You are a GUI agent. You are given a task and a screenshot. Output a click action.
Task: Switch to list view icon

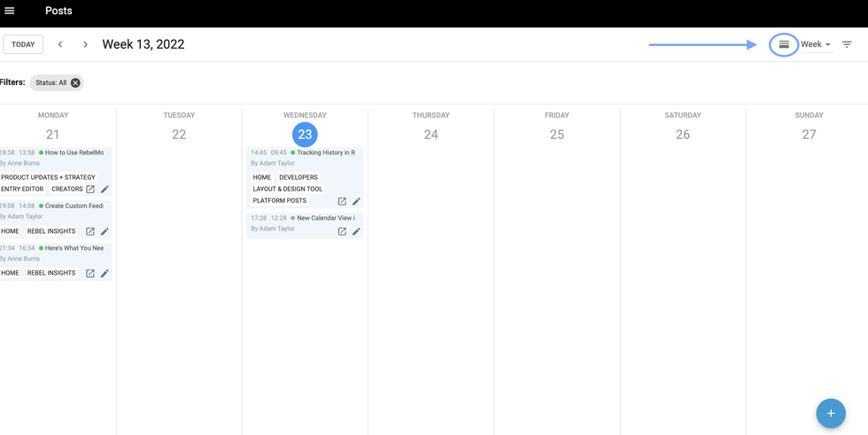tap(784, 44)
